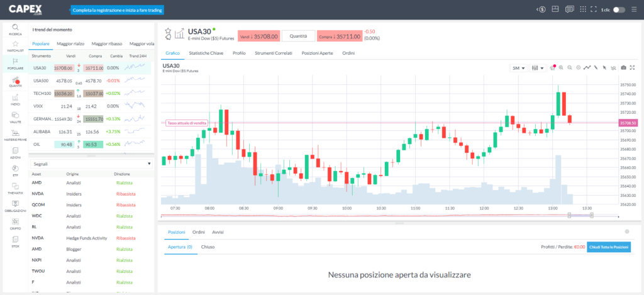Open the Azioni sidebar category

(15, 153)
